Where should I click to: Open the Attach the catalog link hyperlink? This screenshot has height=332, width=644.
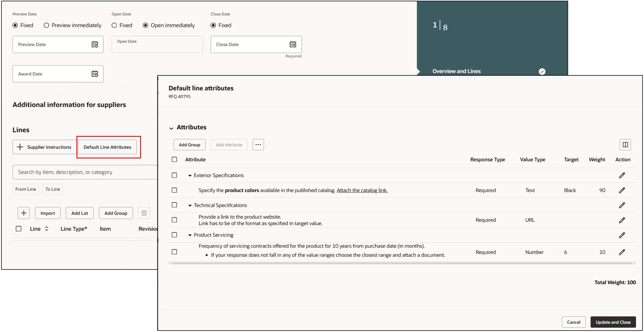(362, 190)
